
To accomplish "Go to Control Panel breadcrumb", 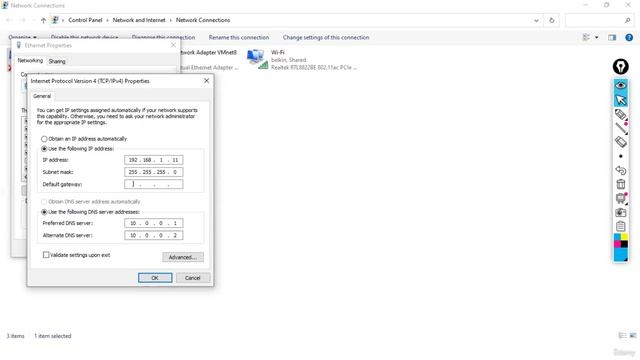I will coord(85,20).
